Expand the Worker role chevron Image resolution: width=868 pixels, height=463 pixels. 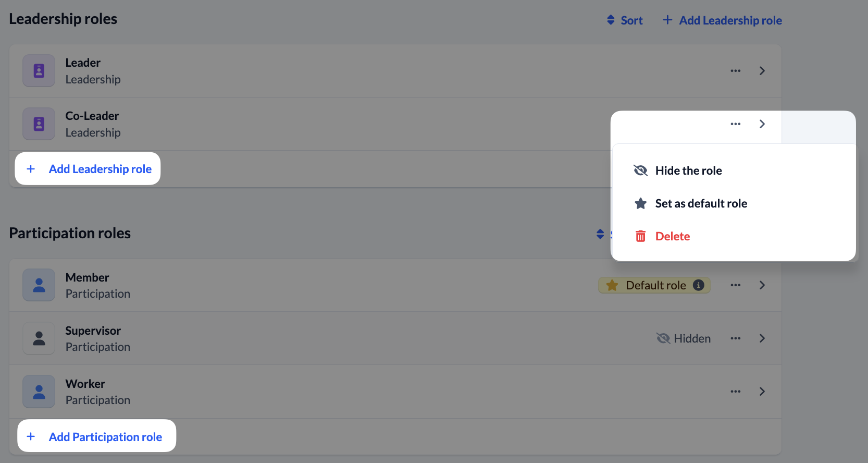click(x=762, y=392)
